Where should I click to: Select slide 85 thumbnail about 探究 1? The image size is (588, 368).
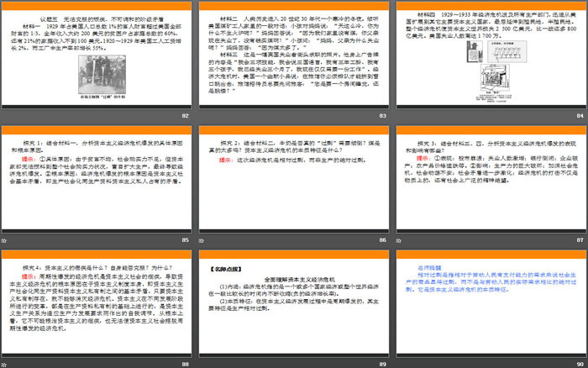click(97, 179)
